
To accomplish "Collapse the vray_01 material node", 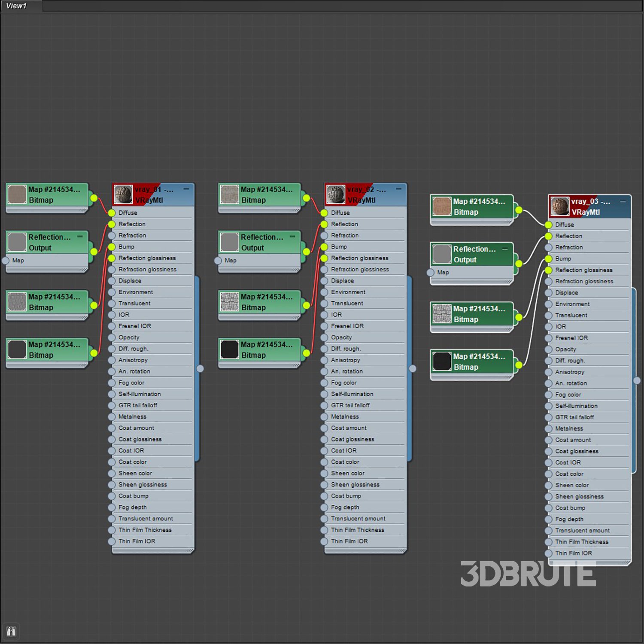I will click(x=186, y=189).
